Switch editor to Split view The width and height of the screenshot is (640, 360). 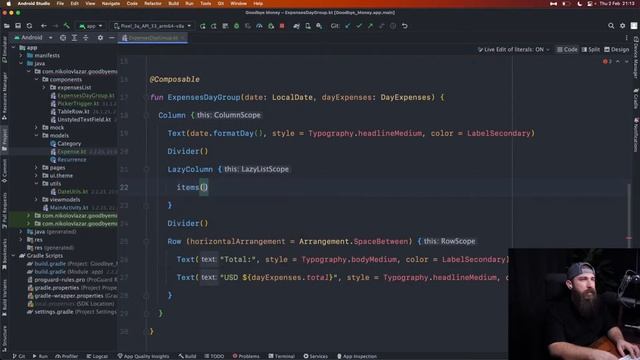click(591, 49)
